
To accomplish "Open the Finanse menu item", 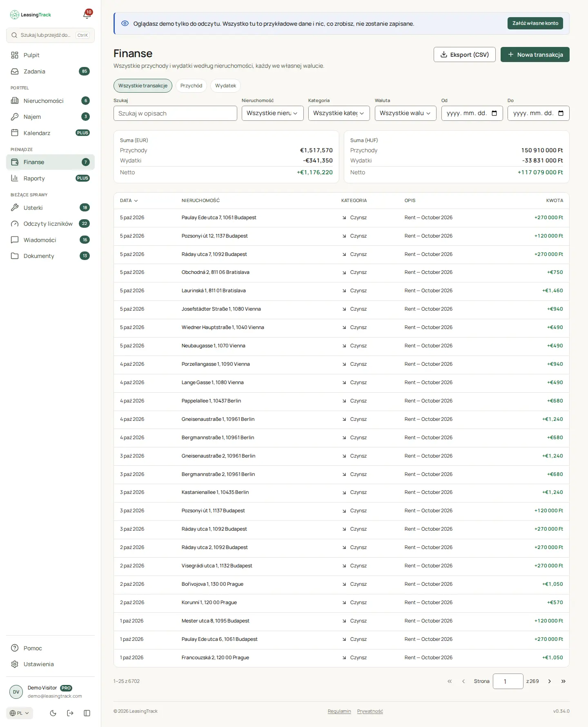I will 50,162.
